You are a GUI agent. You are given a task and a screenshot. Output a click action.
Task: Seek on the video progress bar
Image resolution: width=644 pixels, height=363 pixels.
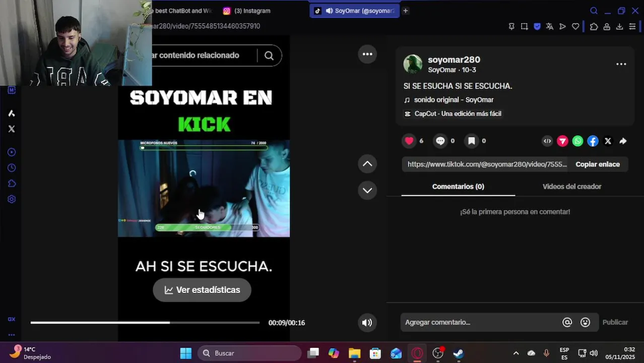coord(145,323)
